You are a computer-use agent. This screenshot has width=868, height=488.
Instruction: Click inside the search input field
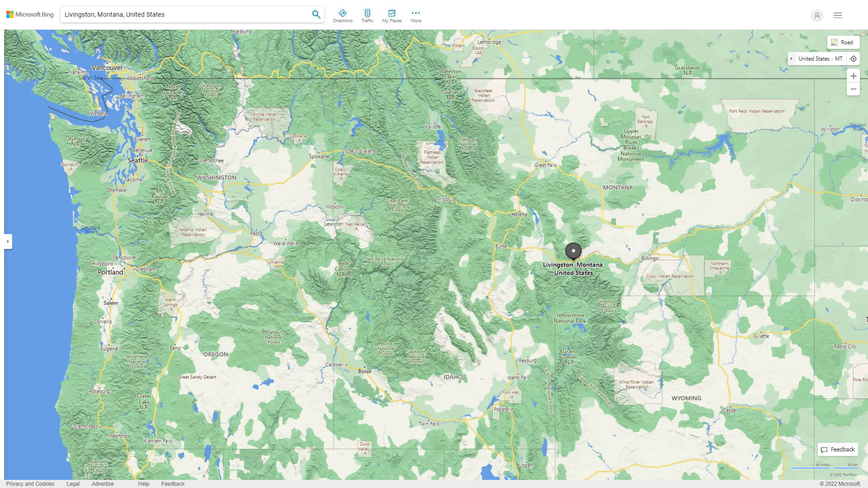(181, 14)
